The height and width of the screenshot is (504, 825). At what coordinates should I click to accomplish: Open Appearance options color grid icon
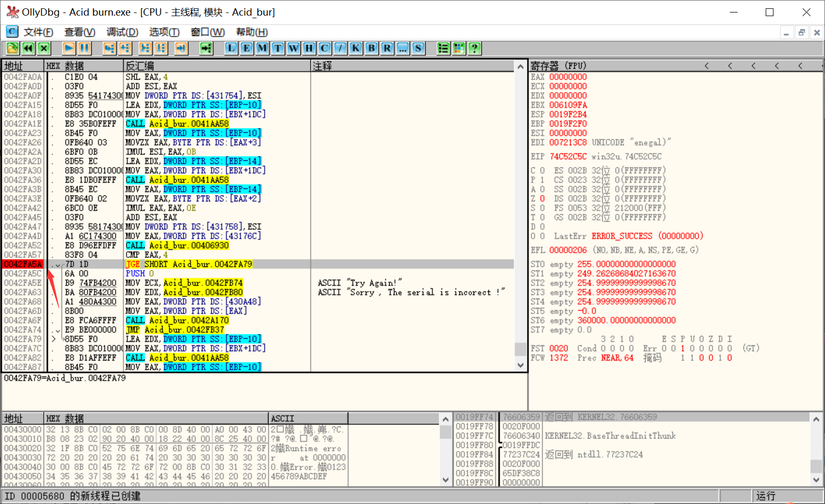click(x=459, y=48)
